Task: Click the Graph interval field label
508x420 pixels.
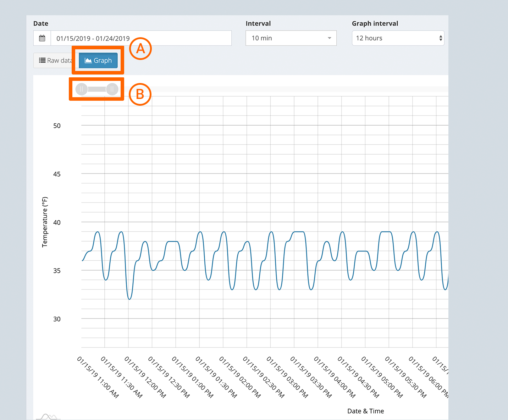Action: point(375,23)
